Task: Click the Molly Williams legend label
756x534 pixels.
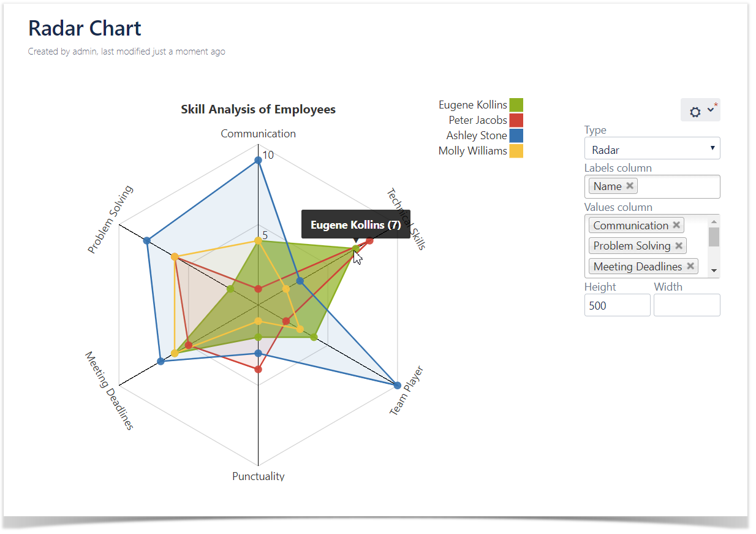Action: point(472,151)
